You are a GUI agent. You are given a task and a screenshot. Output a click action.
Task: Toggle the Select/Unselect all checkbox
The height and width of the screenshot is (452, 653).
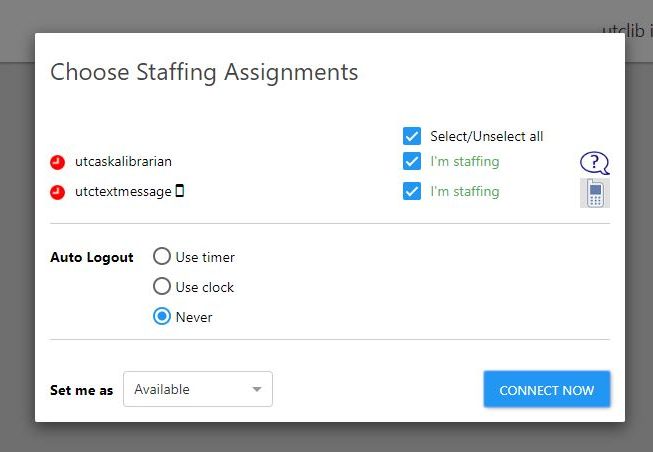point(412,136)
